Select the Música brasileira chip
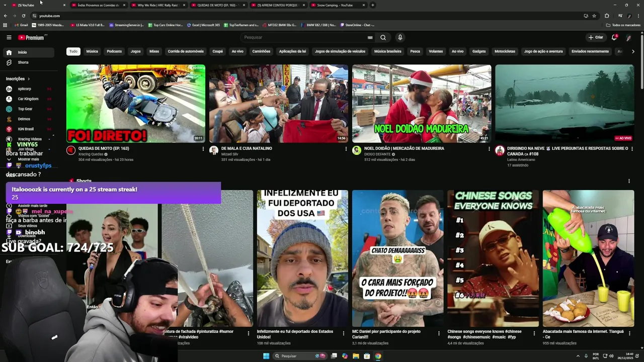This screenshot has height=362, width=644. click(388, 51)
